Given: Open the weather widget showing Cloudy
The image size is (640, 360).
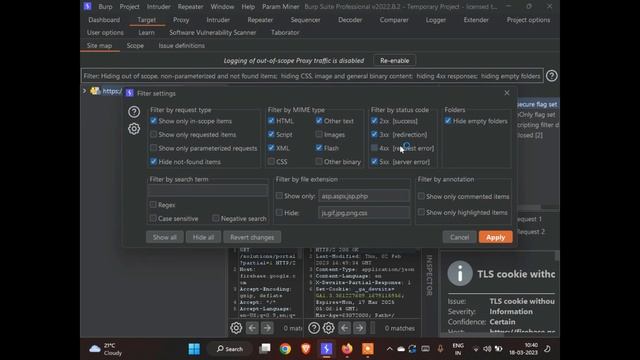Looking at the screenshot, I should tap(106, 349).
